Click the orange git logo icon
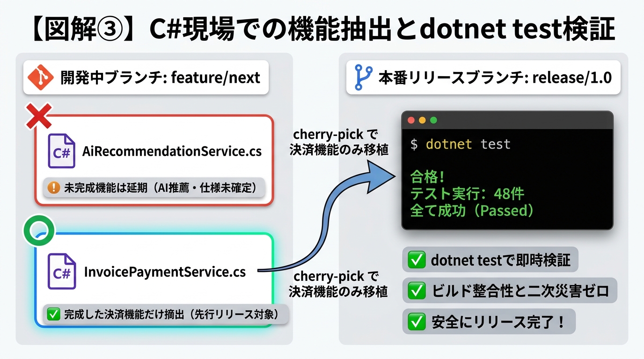644x359 pixels. click(41, 77)
